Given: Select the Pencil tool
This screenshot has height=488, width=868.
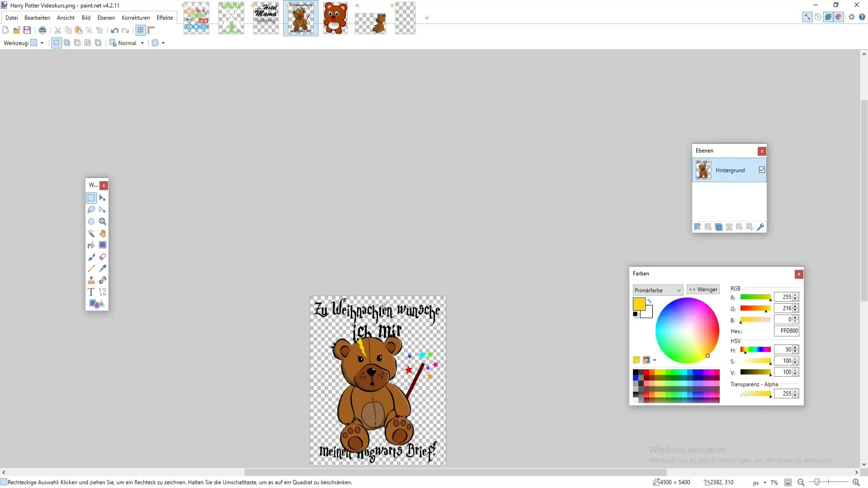Looking at the screenshot, I should pyautogui.click(x=91, y=268).
